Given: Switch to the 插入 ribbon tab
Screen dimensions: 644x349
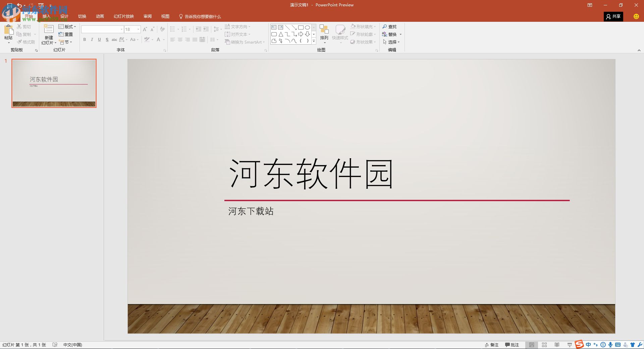Looking at the screenshot, I should [x=46, y=16].
